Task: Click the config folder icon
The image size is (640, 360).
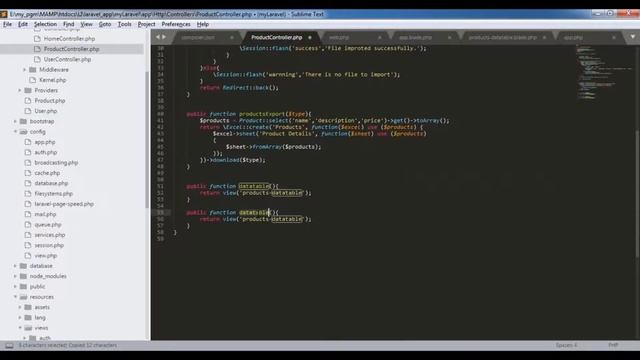Action: tap(23, 132)
